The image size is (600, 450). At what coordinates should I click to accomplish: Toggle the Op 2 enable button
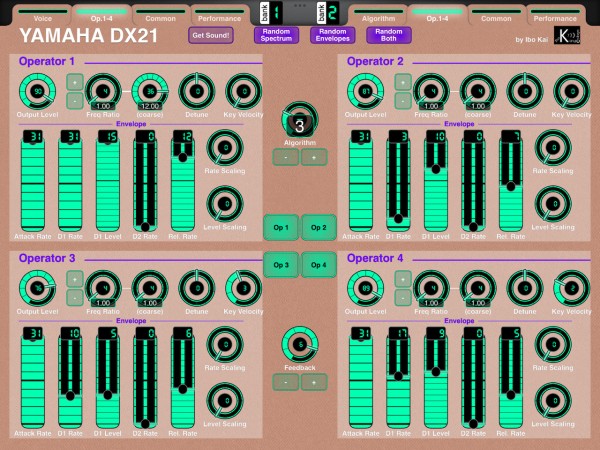tap(318, 227)
